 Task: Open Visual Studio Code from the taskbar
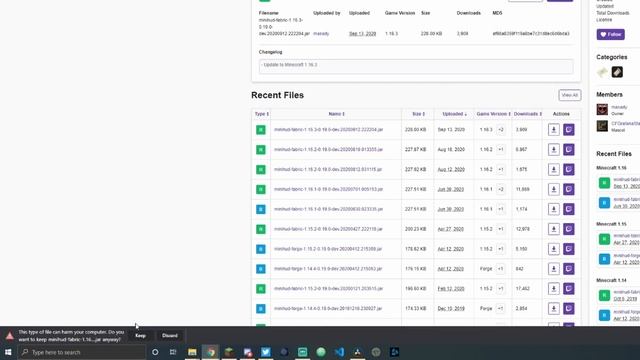[x=339, y=352]
